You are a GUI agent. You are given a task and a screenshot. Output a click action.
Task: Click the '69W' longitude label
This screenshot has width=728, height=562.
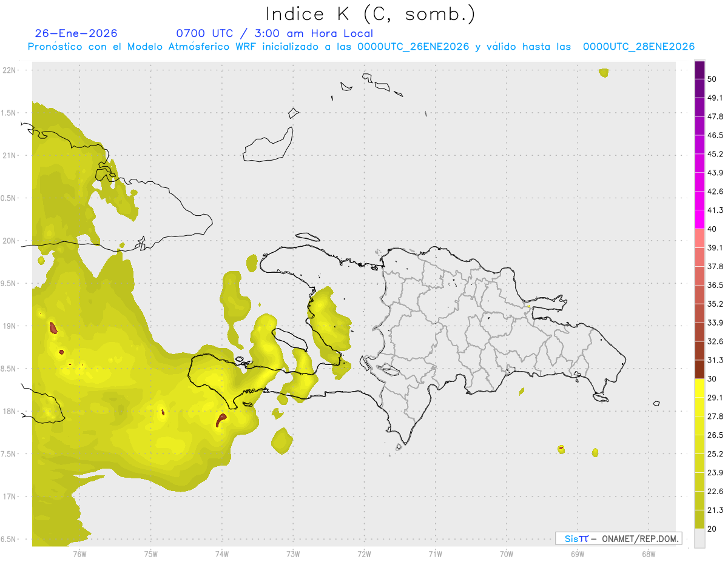point(578,554)
